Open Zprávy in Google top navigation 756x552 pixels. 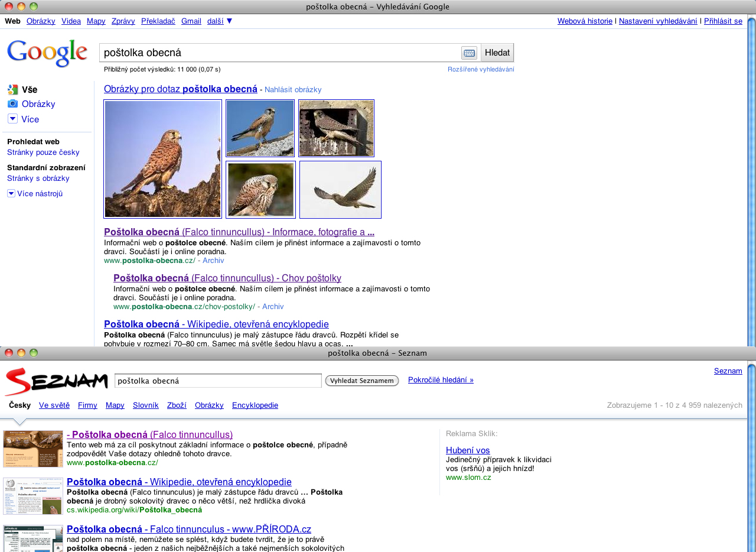123,21
